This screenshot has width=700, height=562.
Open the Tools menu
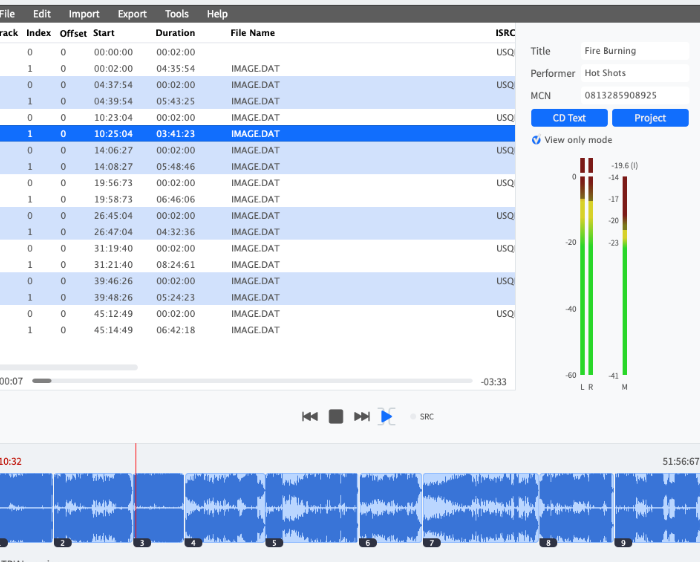177,14
